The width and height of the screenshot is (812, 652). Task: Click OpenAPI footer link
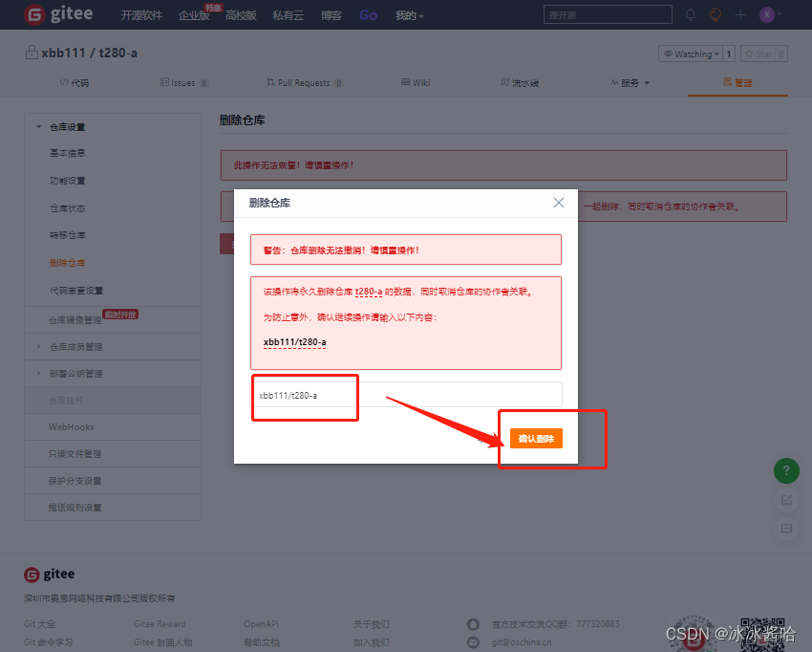261,624
